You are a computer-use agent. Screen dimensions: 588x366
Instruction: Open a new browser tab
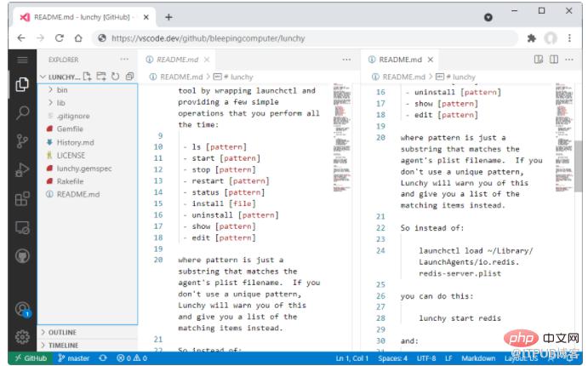(168, 17)
